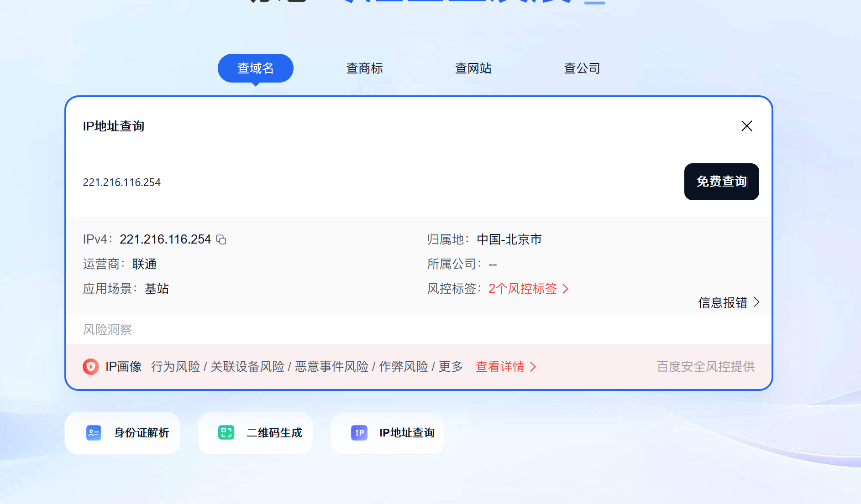Click the chevron next to 信息报错

point(756,302)
